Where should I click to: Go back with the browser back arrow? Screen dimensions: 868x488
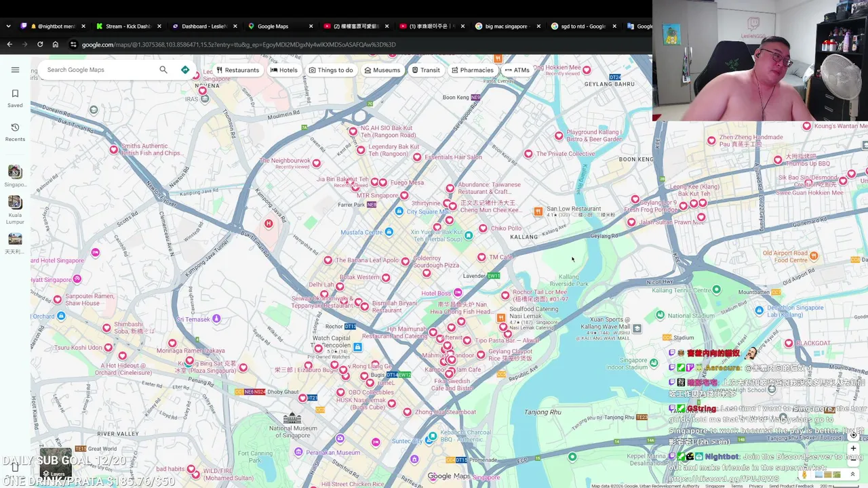[9, 45]
